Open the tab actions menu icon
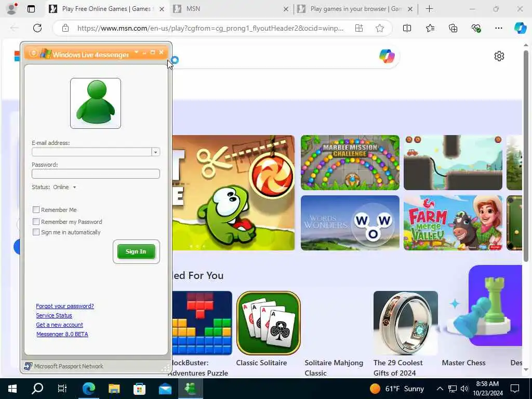This screenshot has height=399, width=532. [x=31, y=9]
